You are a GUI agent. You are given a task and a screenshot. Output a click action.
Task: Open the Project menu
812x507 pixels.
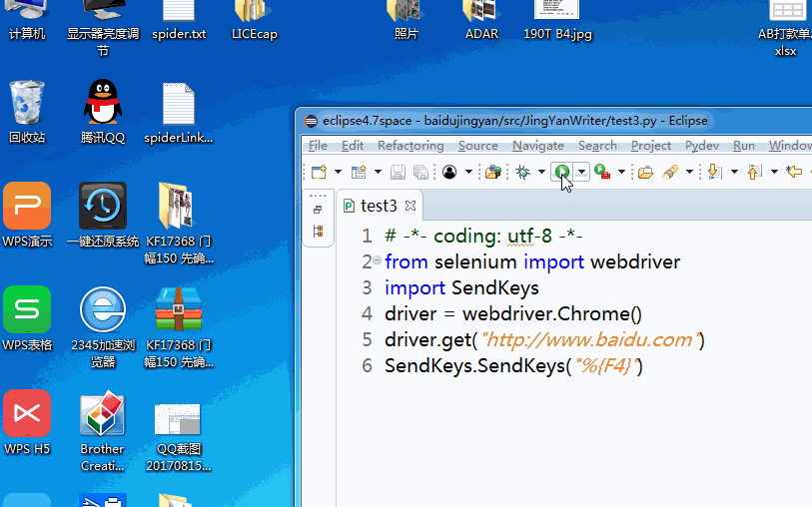(x=651, y=146)
